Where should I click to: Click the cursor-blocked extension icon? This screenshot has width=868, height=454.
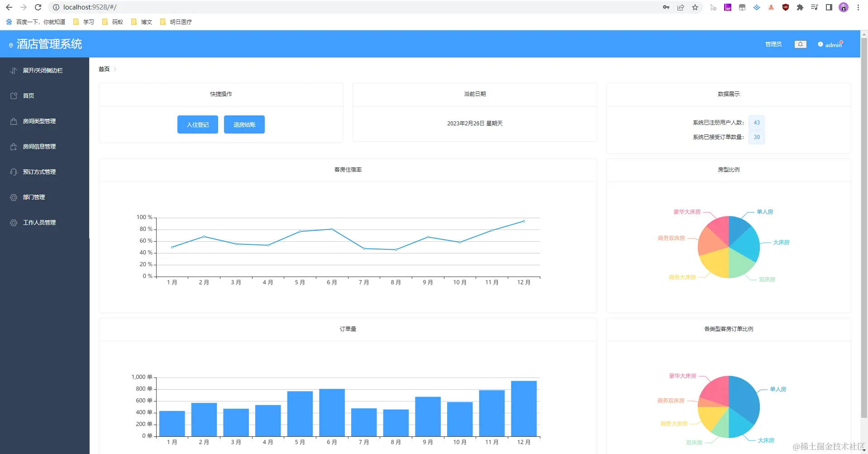713,7
